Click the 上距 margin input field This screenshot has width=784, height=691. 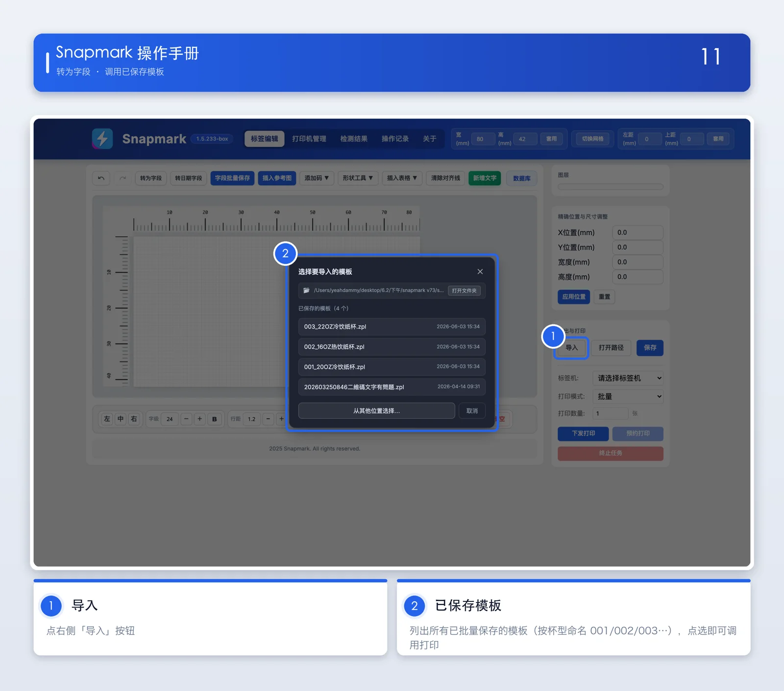[692, 139]
